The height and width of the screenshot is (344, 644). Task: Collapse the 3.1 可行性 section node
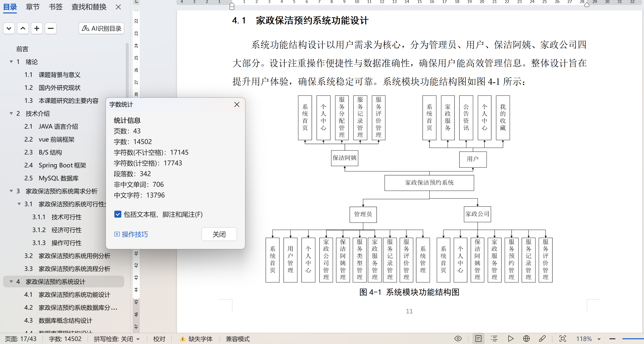(19, 204)
